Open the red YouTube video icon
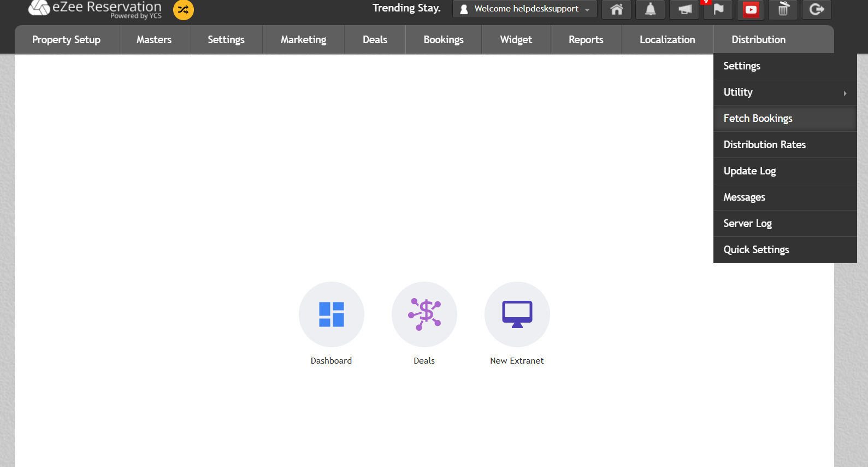Image resolution: width=868 pixels, height=467 pixels. pos(751,9)
